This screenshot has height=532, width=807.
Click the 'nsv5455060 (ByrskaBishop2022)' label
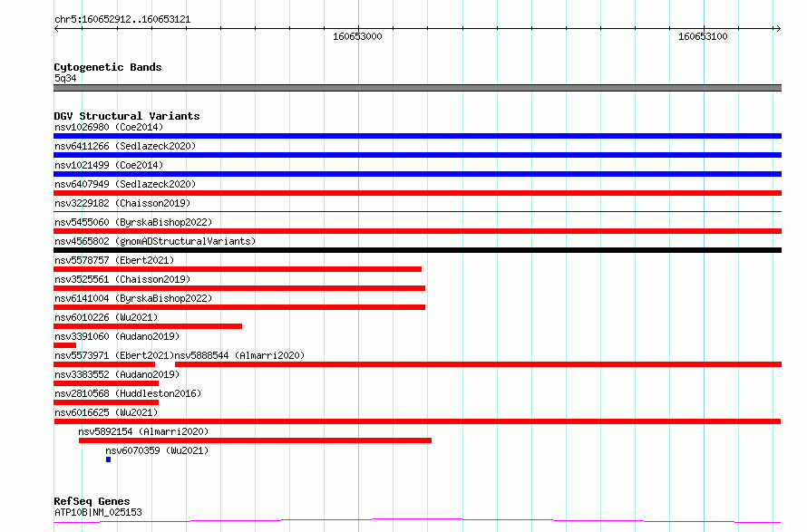tap(133, 222)
